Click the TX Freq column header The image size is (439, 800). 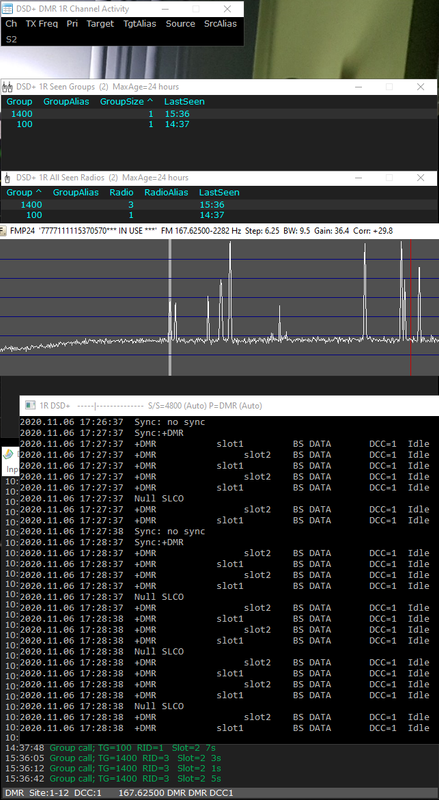(42, 23)
